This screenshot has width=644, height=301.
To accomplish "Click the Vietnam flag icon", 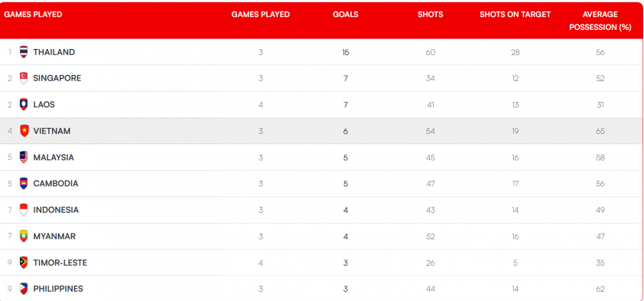I will (x=24, y=131).
